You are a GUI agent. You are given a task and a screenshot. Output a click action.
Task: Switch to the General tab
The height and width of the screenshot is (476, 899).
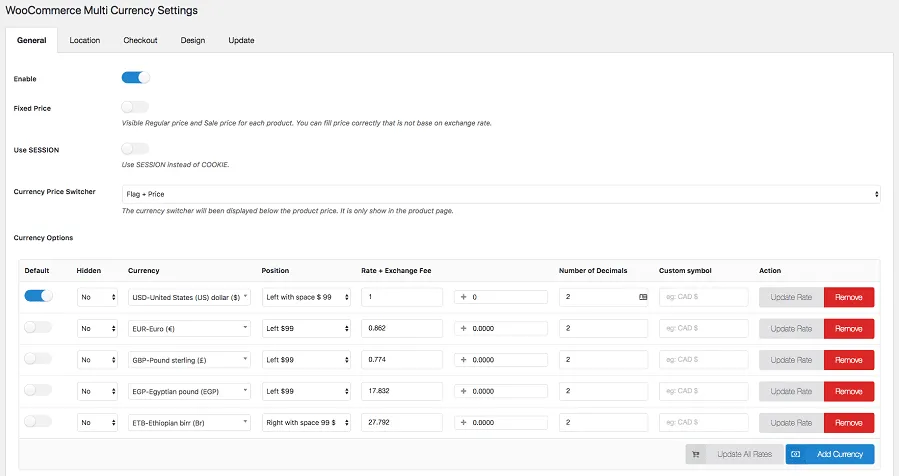[32, 40]
